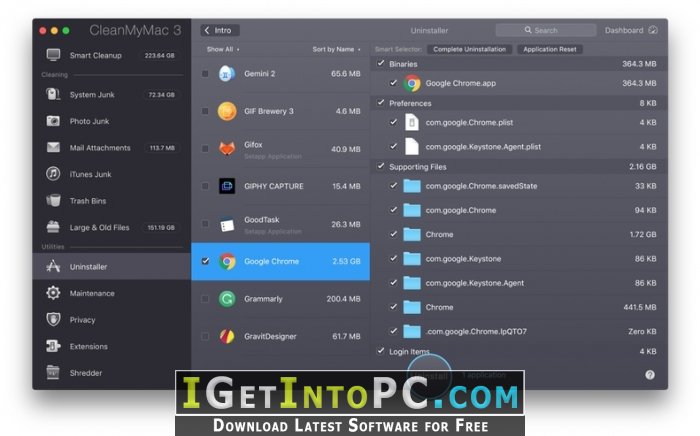Uncheck the Preferences group checkbox
Screen dimensions: 700x436
click(380, 103)
